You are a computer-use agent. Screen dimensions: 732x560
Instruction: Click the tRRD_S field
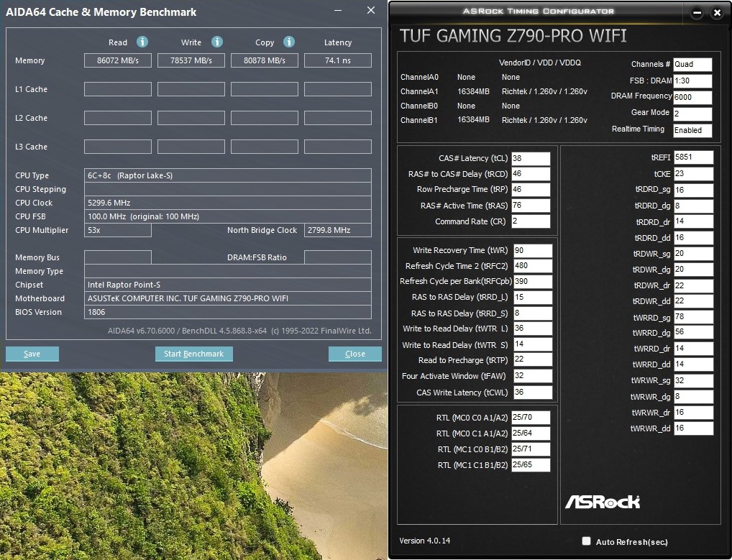pos(533,313)
